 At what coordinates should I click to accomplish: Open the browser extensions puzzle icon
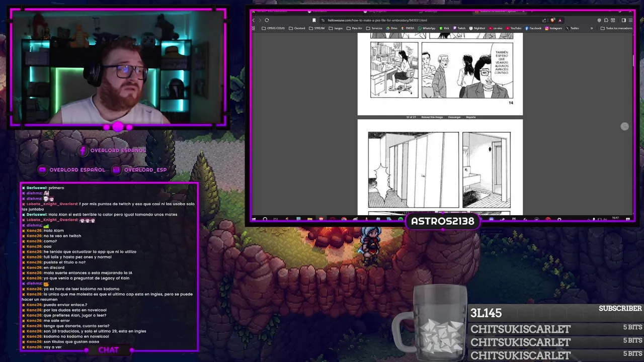pos(606,20)
